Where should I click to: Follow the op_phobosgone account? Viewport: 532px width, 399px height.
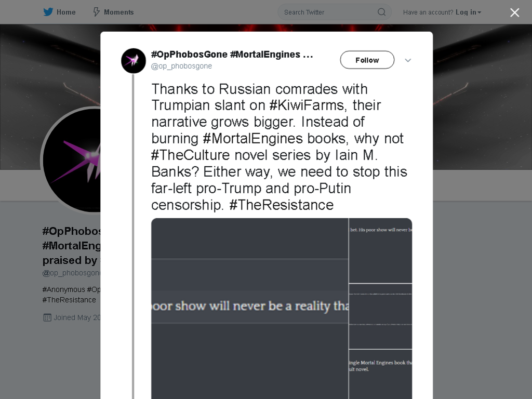(367, 60)
